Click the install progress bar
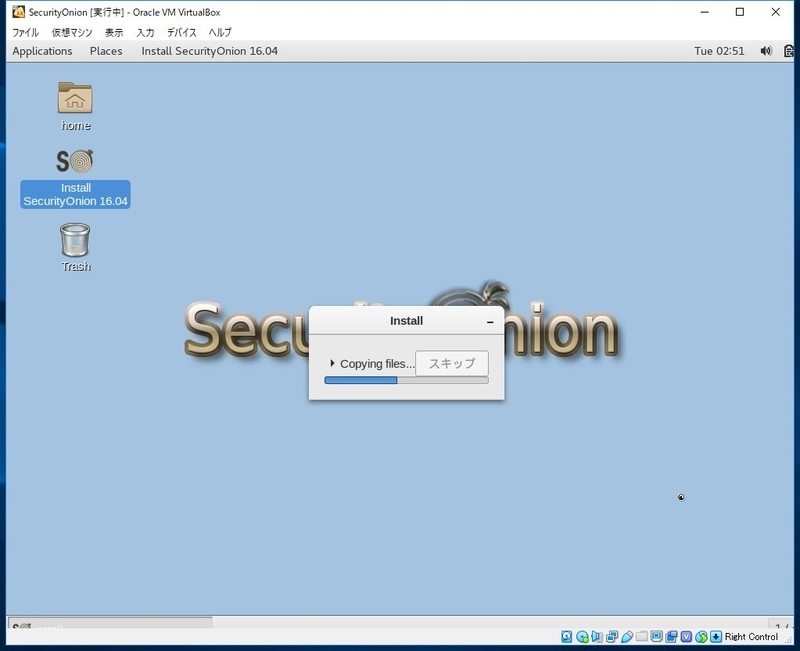This screenshot has width=800, height=651. 406,380
